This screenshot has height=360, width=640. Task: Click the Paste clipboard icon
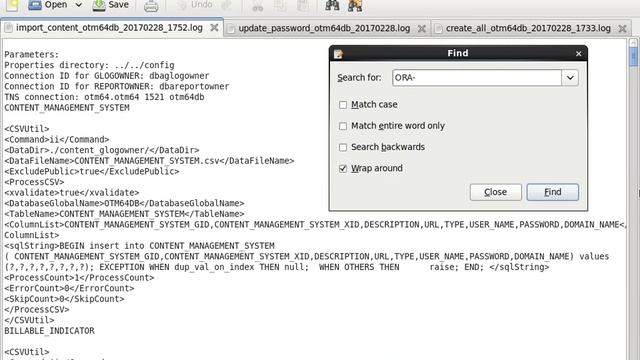tap(303, 5)
